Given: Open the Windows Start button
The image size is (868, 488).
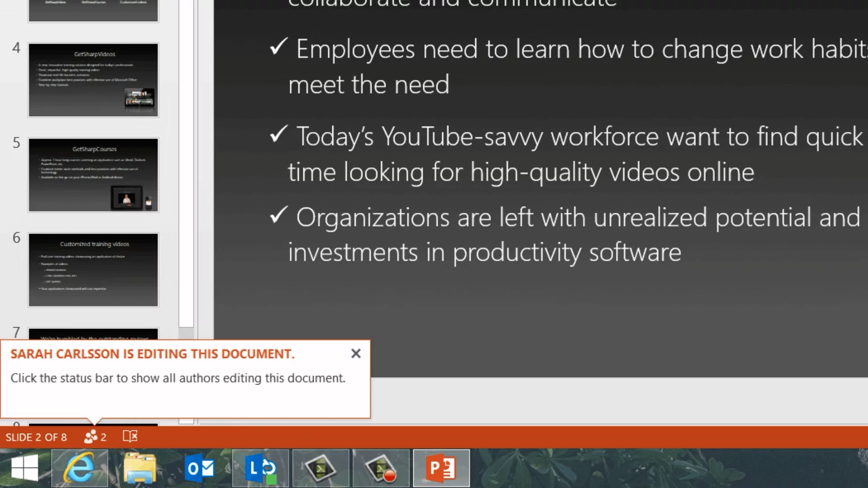Looking at the screenshot, I should coord(25,468).
